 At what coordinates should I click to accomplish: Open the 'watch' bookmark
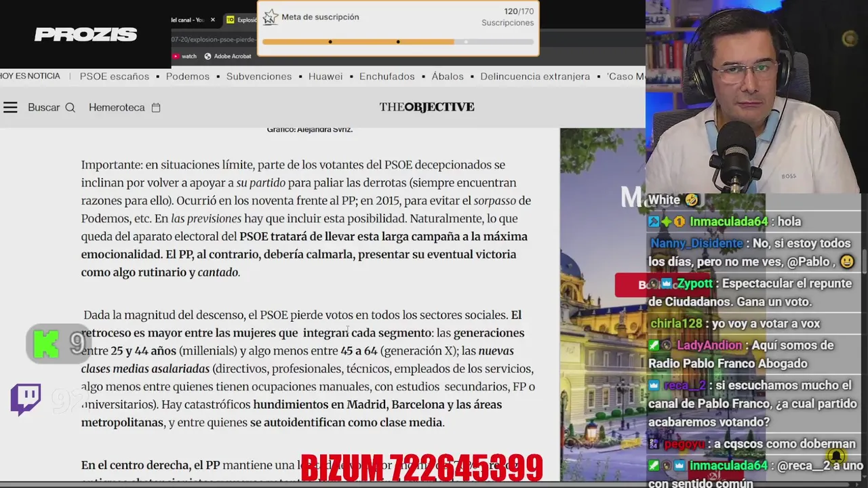pyautogui.click(x=184, y=56)
